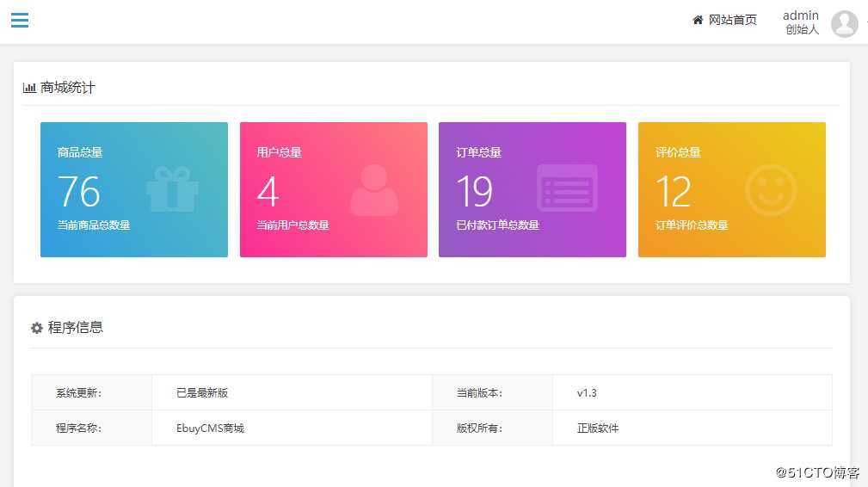Screen dimensions: 868x487
Task: Click the 程序名称: table label
Action: pyautogui.click(x=78, y=428)
